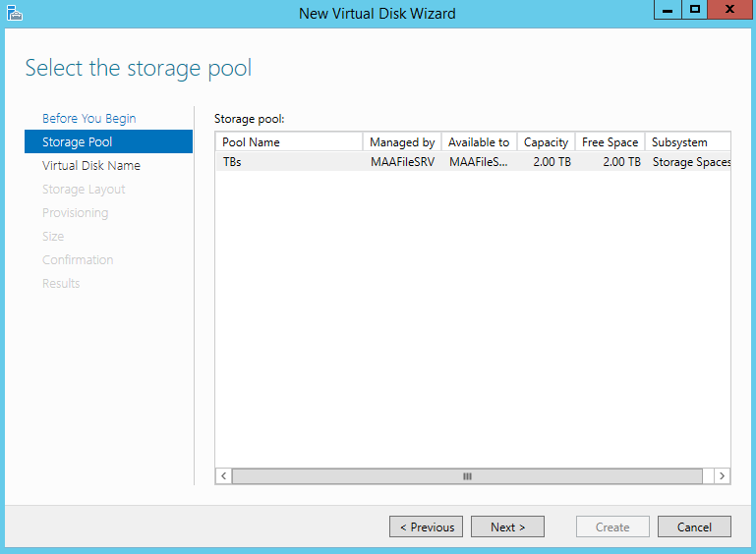The height and width of the screenshot is (554, 756).
Task: Open the Virtual Disk Name step
Action: coord(91,166)
